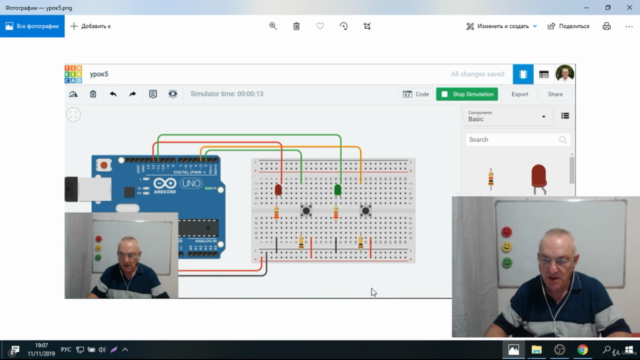
Task: Delete the photo with trash icon
Action: [x=296, y=26]
